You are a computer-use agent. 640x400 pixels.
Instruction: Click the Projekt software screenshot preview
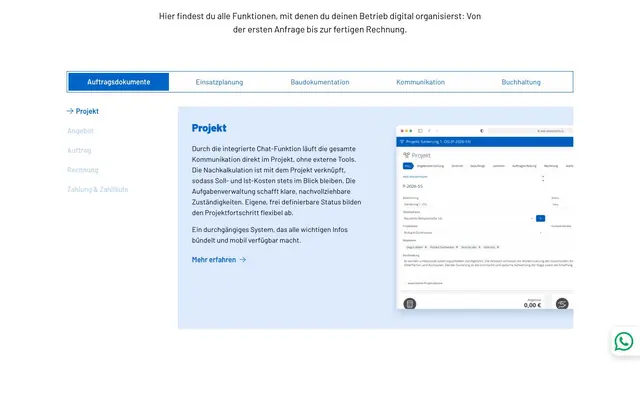[484, 217]
